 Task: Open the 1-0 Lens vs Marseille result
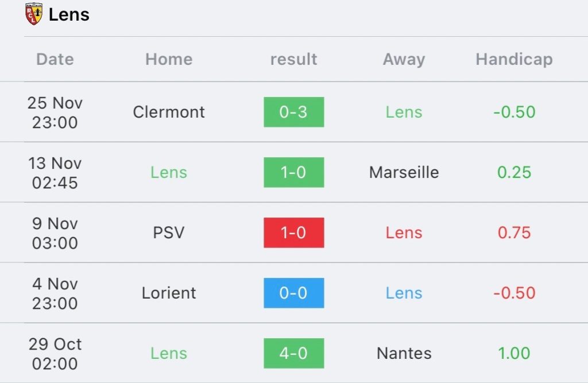pyautogui.click(x=293, y=173)
